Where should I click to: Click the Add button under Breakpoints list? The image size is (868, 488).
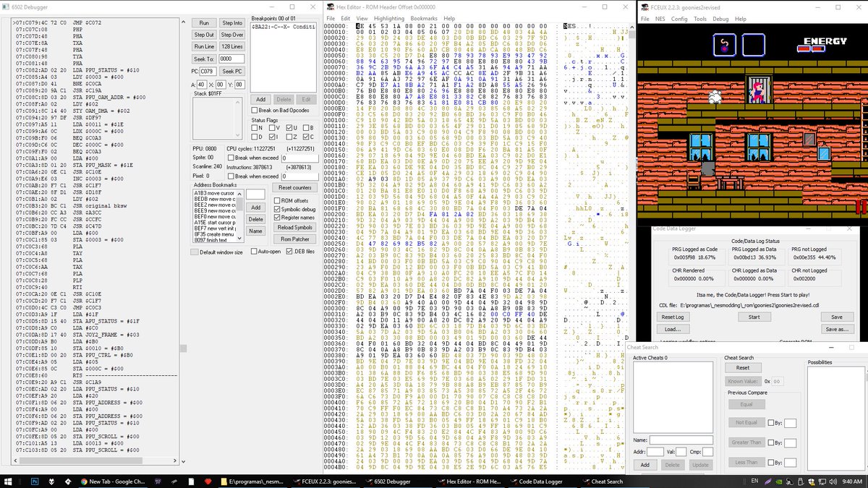(261, 100)
